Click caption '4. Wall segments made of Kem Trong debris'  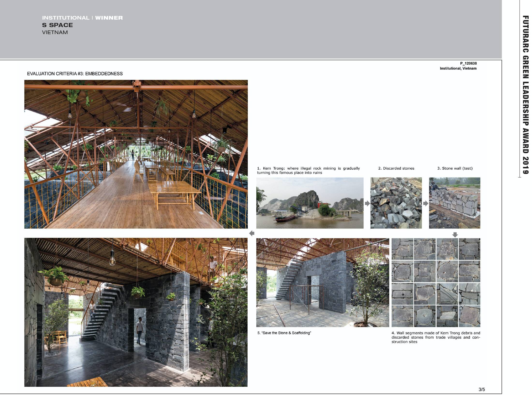pyautogui.click(x=436, y=337)
